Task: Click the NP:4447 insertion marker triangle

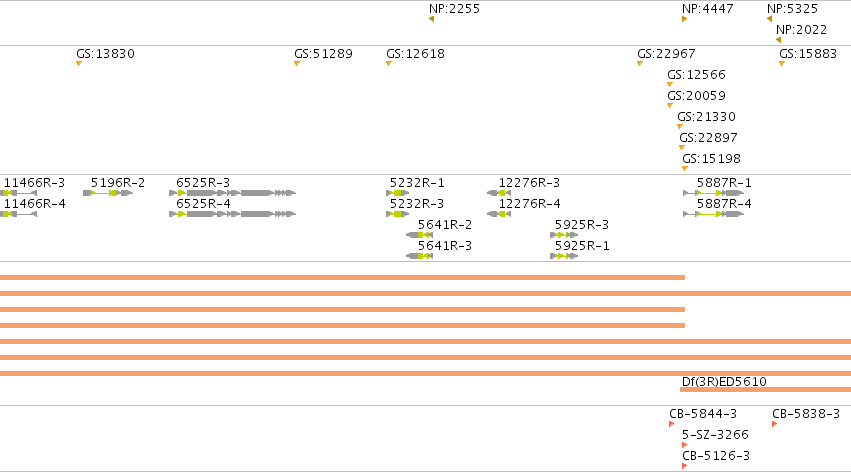Action: (684, 19)
